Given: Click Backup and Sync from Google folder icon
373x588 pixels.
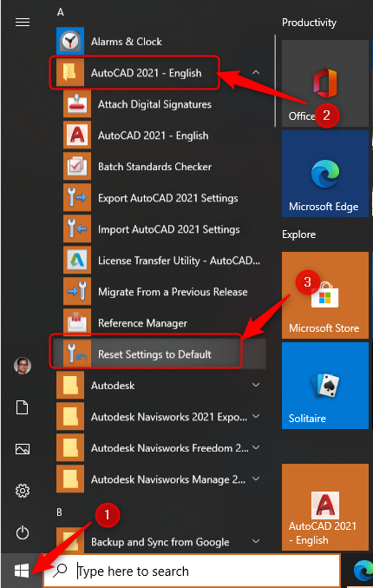Looking at the screenshot, I should [70, 540].
